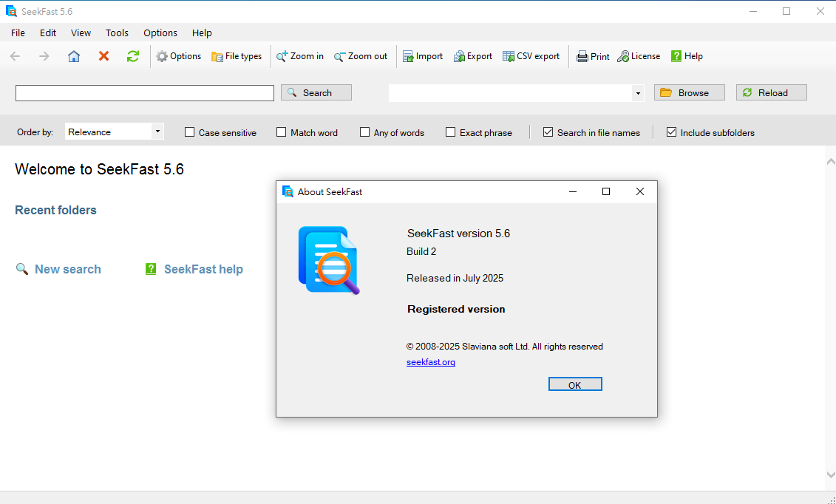836x504 pixels.
Task: Click the folder path input field
Action: pos(510,93)
